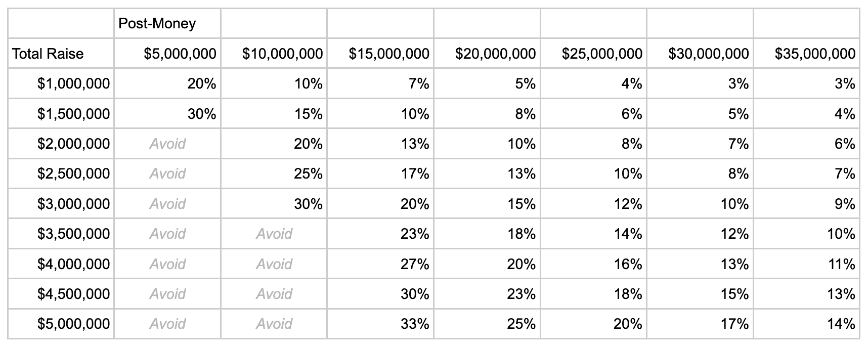This screenshot has height=348, width=868.
Task: Select the Post-Money header cell
Action: (x=167, y=23)
